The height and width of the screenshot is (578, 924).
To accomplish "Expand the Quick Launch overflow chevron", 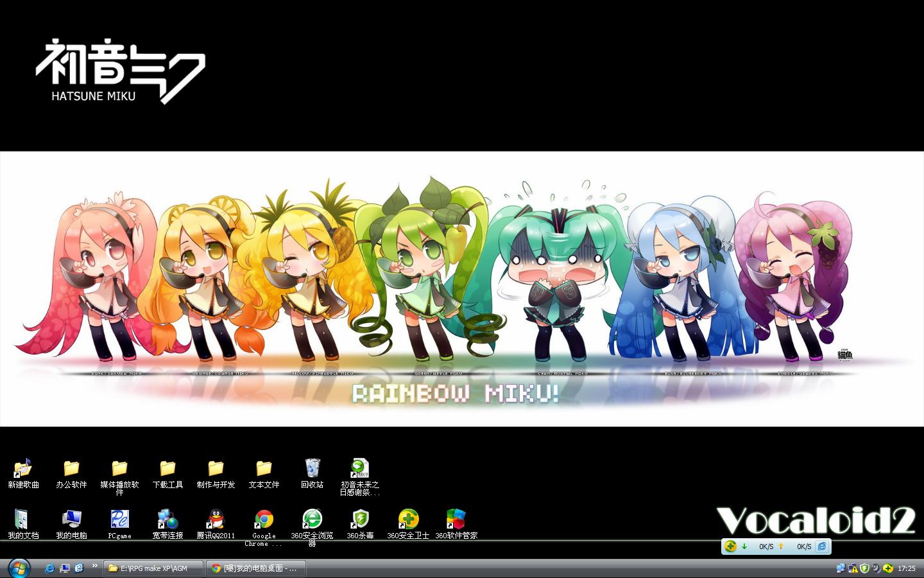I will [x=94, y=566].
